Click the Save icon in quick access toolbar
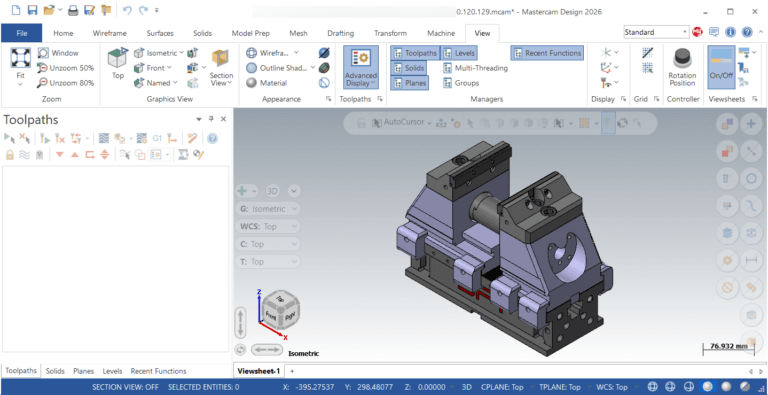This screenshot has width=768, height=395. (x=32, y=10)
